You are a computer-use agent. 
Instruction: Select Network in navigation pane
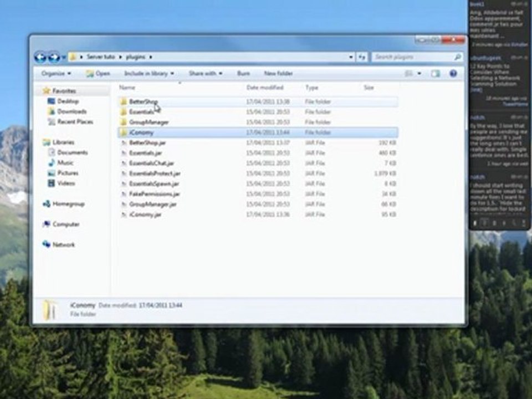click(x=63, y=244)
